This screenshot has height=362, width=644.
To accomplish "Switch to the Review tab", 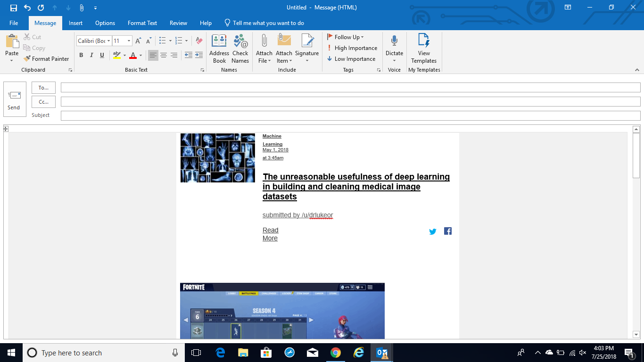I will [178, 23].
